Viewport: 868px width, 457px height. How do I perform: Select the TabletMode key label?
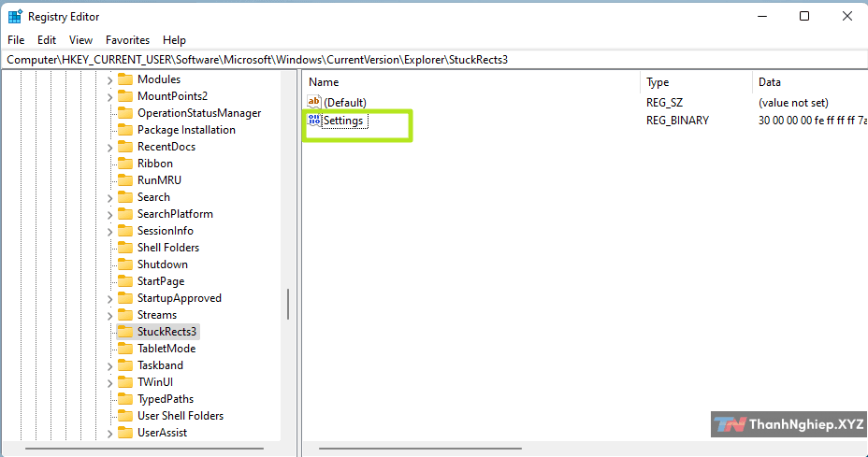click(166, 348)
